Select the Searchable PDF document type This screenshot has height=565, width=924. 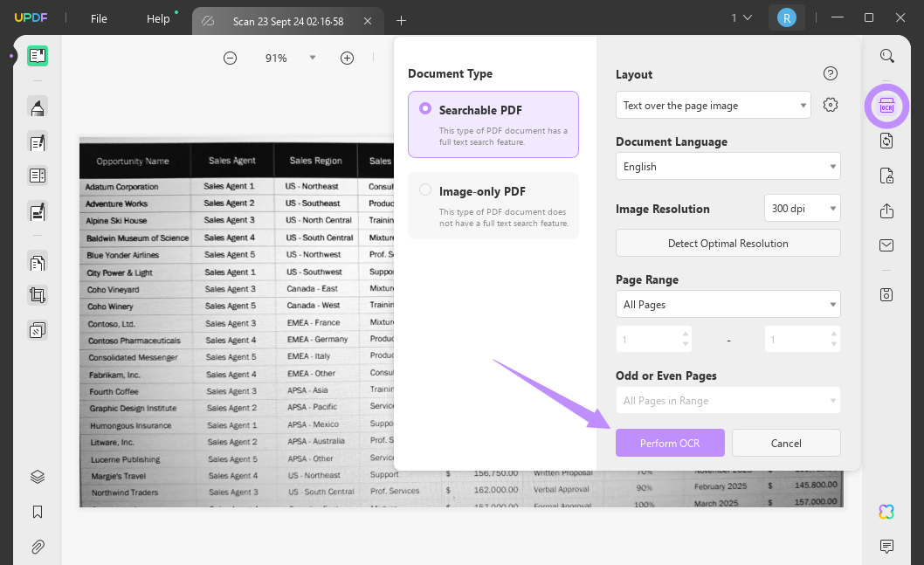(x=493, y=124)
